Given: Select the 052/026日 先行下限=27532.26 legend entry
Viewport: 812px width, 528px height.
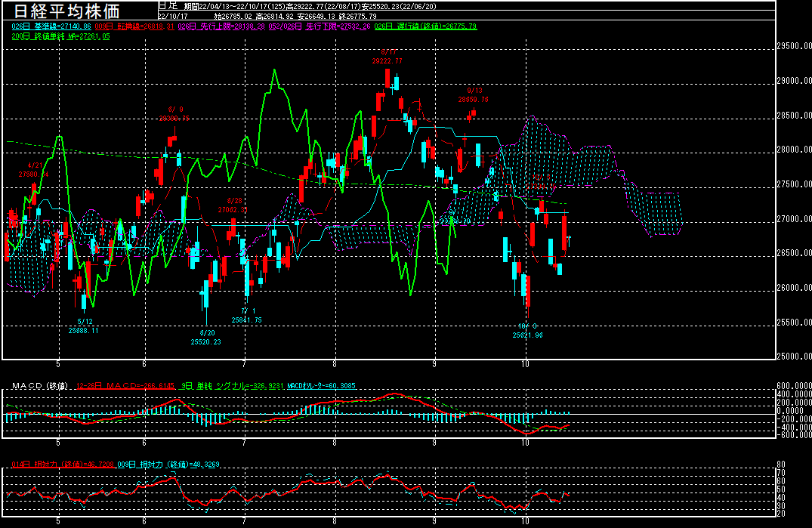Looking at the screenshot, I should (x=320, y=26).
